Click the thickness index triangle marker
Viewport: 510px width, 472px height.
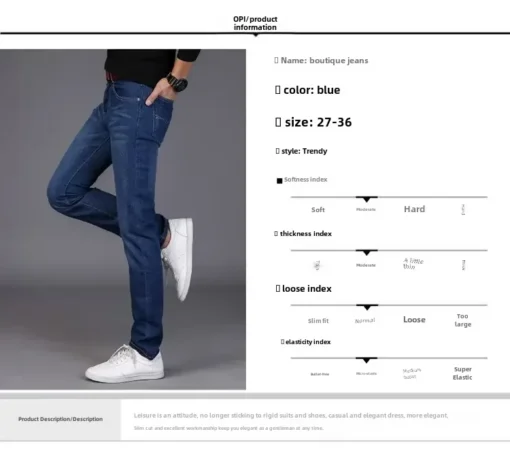(367, 253)
